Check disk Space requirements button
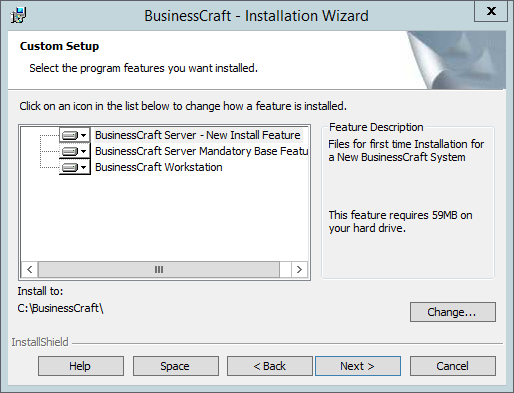This screenshot has width=514, height=393. click(x=176, y=366)
